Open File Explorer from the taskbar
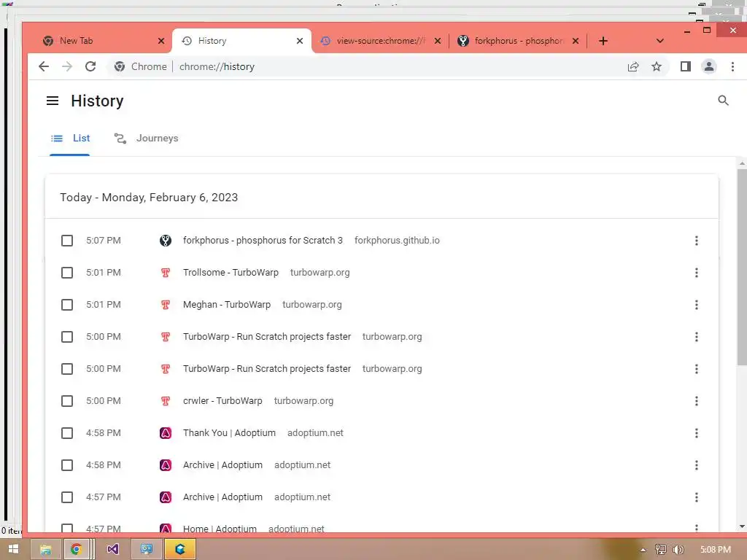Screen dimensions: 747x560 click(x=46, y=550)
